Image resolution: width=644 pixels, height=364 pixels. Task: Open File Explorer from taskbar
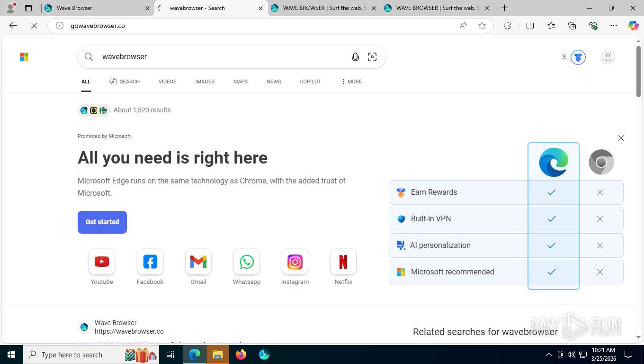tap(217, 355)
